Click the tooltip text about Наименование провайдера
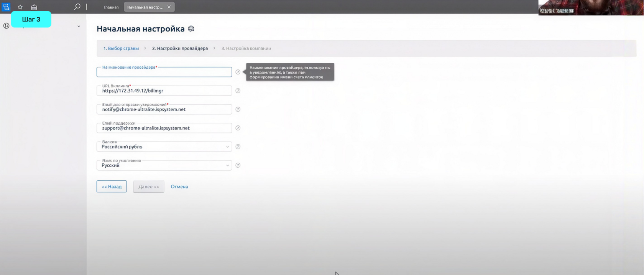This screenshot has width=644, height=275. click(x=290, y=72)
